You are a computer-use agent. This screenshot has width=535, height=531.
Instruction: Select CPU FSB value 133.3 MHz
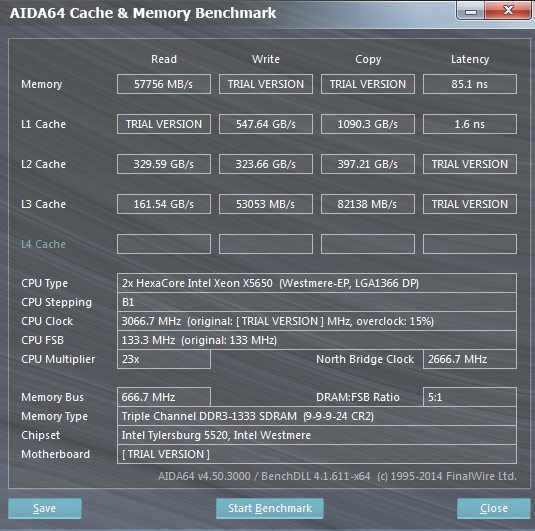317,340
